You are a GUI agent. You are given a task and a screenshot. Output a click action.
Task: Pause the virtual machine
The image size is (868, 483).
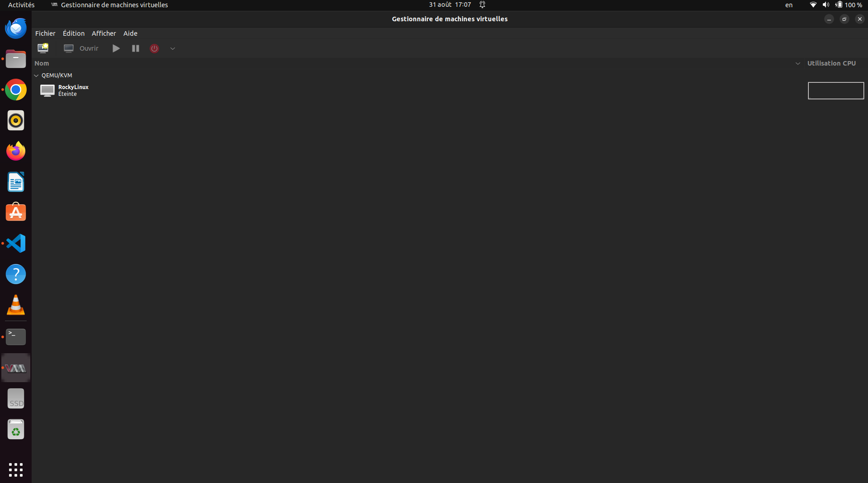(135, 48)
